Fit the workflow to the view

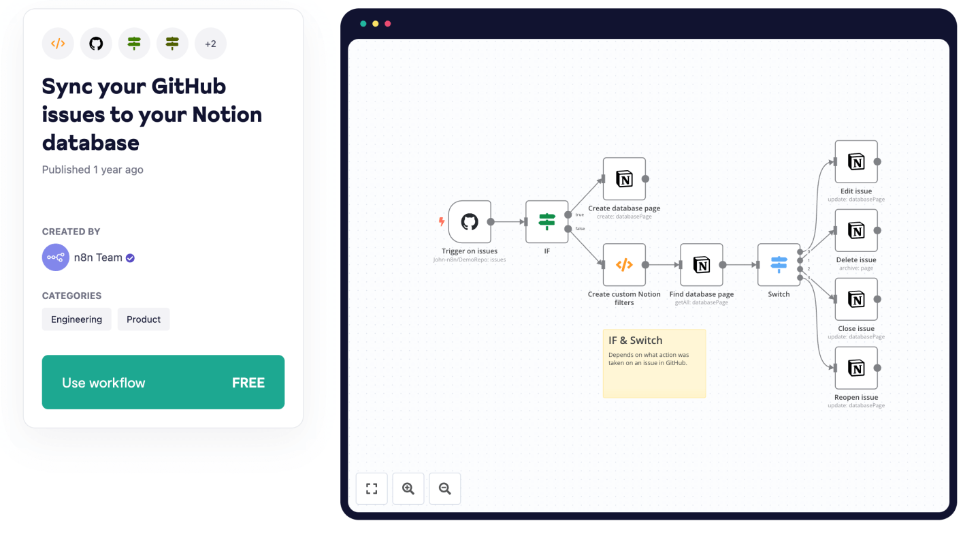click(372, 488)
